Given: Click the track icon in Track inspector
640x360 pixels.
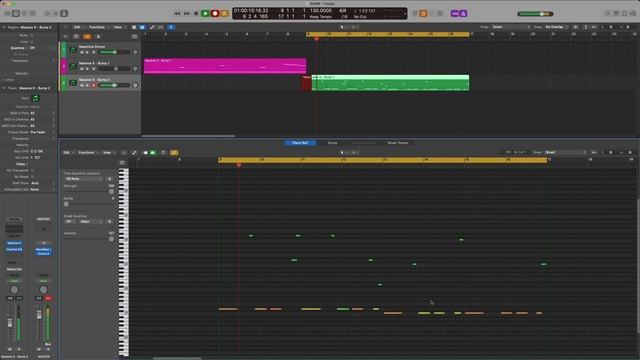Looking at the screenshot, I should [x=36, y=98].
